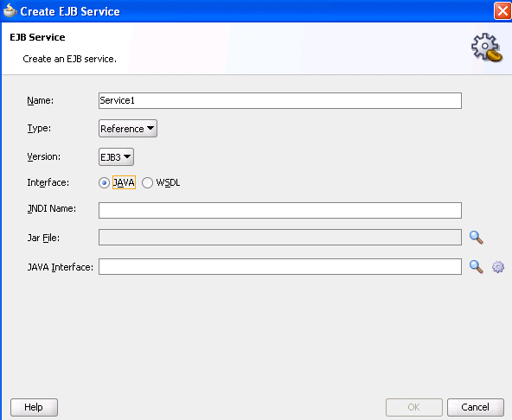512x420 pixels.
Task: Click the Help button
Action: point(34,407)
